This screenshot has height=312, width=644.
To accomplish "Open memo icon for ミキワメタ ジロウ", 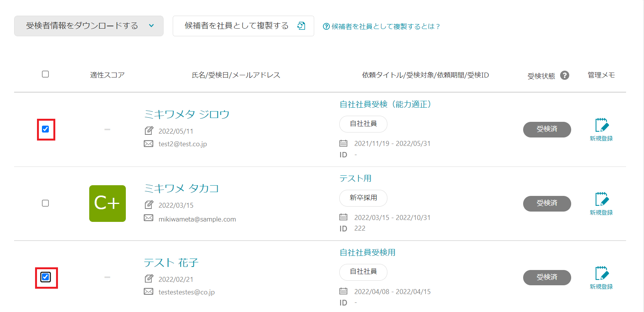I will [601, 125].
